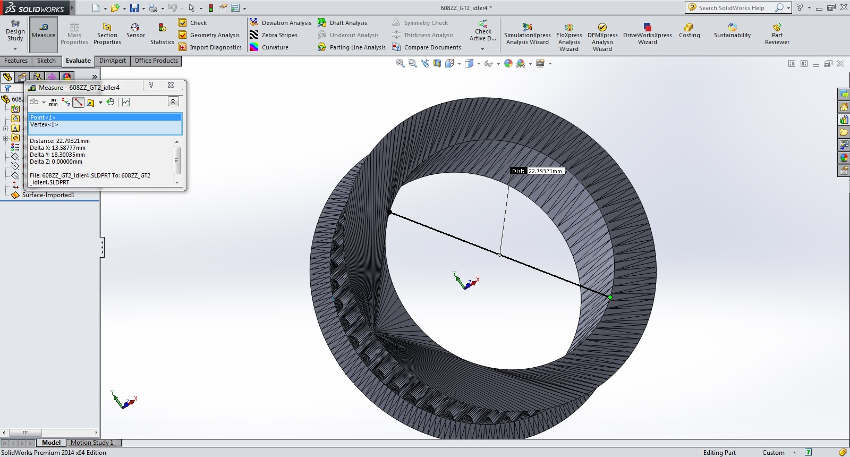The width and height of the screenshot is (850, 457).
Task: Collapse the Measure dialog with chevron button
Action: [173, 101]
